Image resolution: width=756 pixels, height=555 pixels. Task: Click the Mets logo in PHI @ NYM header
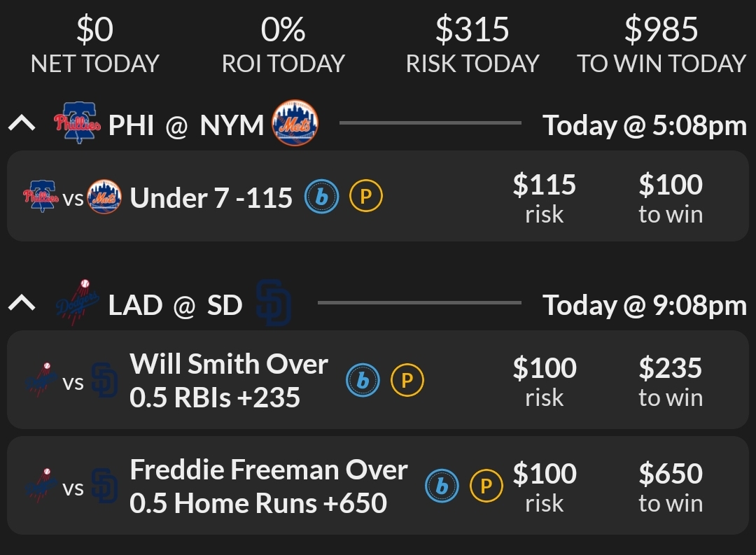(x=295, y=124)
